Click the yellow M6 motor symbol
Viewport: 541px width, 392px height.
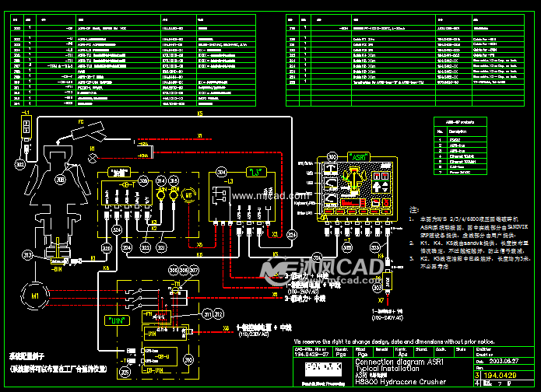click(x=188, y=195)
